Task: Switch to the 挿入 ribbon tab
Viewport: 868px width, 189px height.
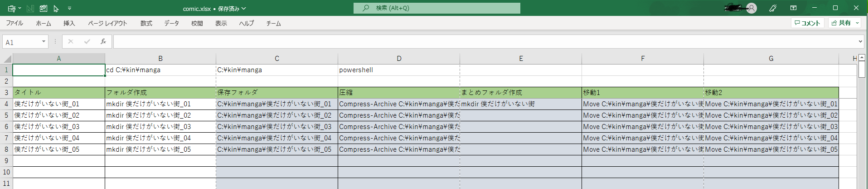Action: pyautogui.click(x=69, y=23)
